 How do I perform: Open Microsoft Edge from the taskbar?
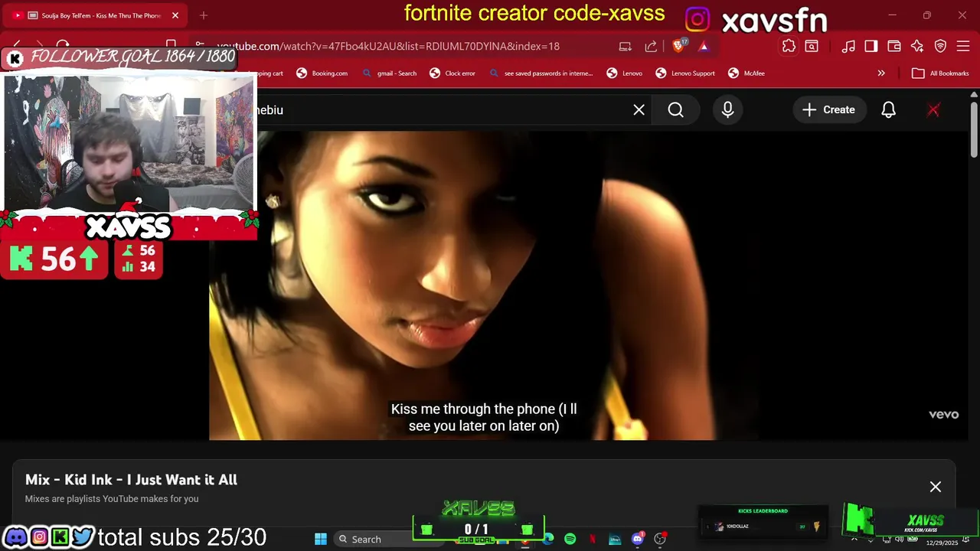(548, 539)
